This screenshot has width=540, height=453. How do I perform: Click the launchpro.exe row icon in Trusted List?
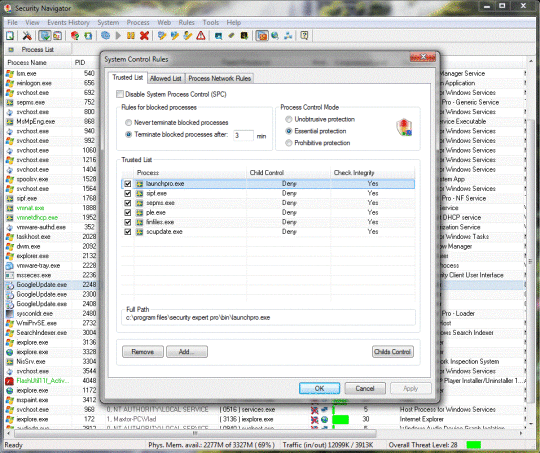[139, 184]
